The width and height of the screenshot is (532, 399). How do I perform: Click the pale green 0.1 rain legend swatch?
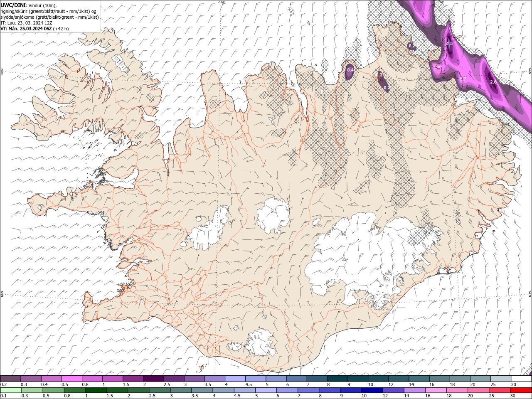(x=11, y=390)
